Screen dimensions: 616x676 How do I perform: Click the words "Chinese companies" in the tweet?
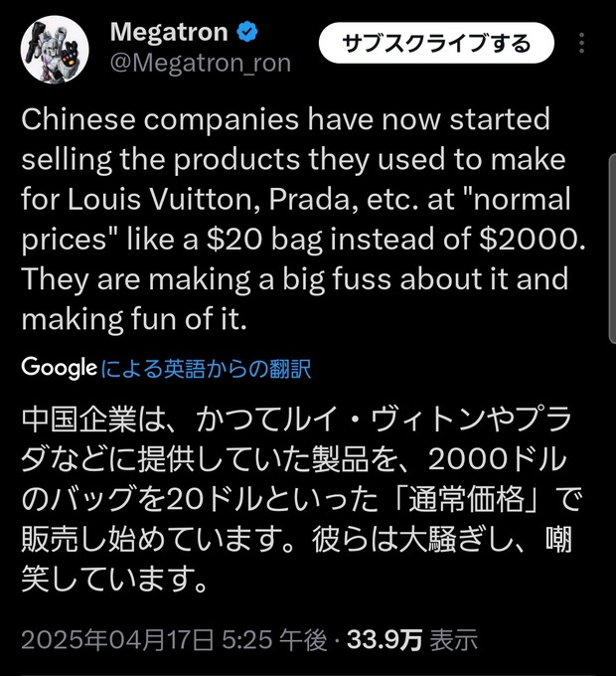(x=155, y=120)
